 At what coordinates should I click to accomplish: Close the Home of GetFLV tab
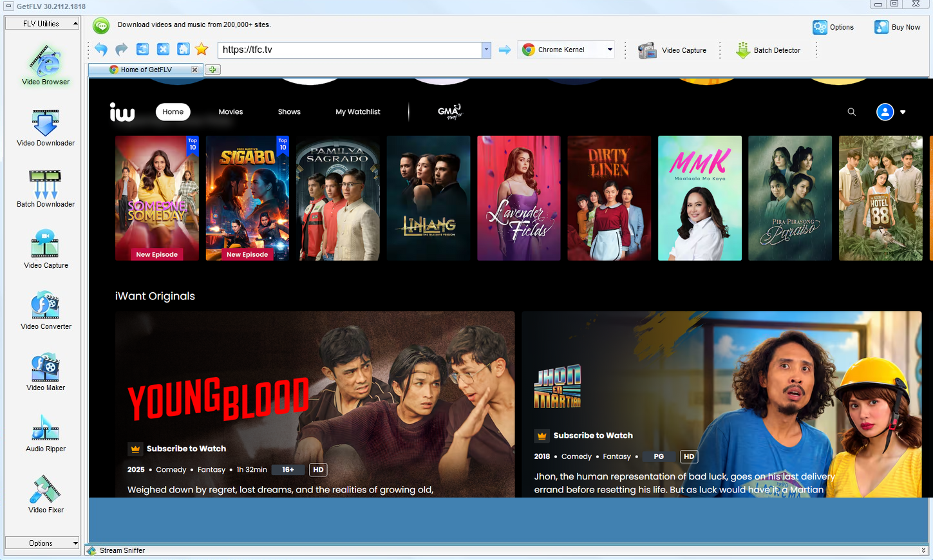[194, 70]
